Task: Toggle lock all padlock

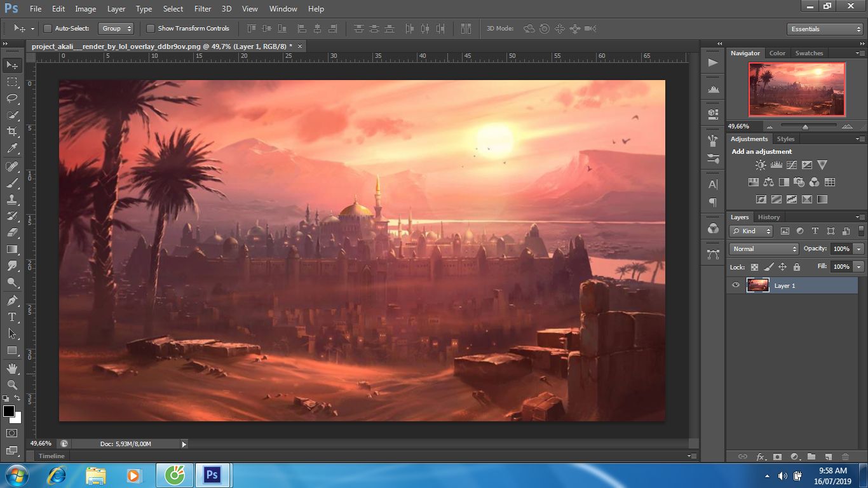Action: click(x=797, y=268)
